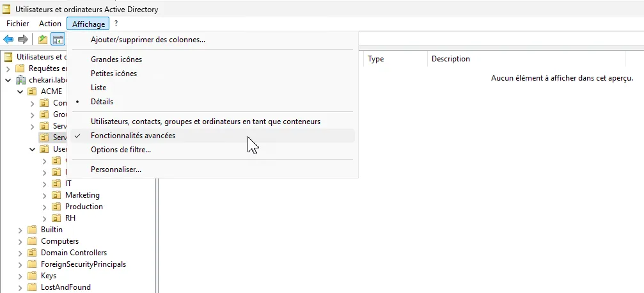The image size is (644, 293).
Task: Open the Action menu
Action: 50,24
